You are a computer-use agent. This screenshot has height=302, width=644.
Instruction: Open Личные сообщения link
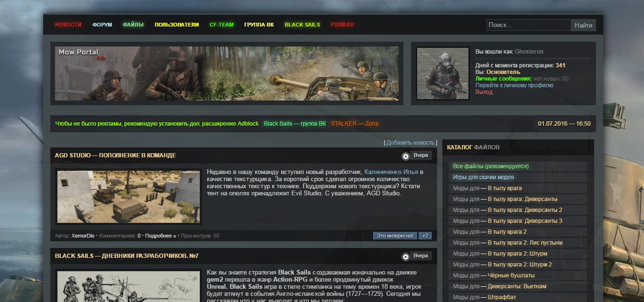[504, 79]
